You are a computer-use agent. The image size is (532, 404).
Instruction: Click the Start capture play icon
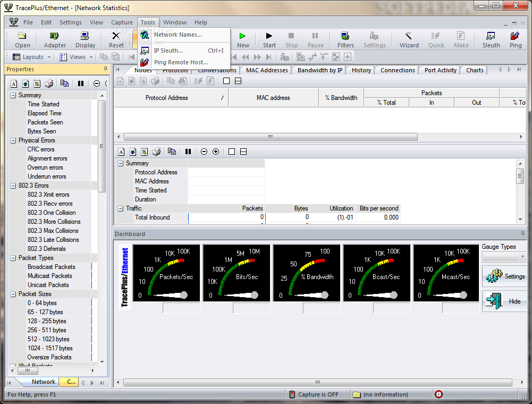pos(269,40)
